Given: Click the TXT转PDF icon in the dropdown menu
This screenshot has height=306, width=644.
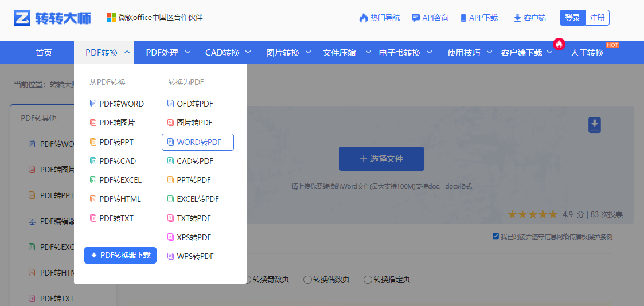Looking at the screenshot, I should click(x=170, y=218).
